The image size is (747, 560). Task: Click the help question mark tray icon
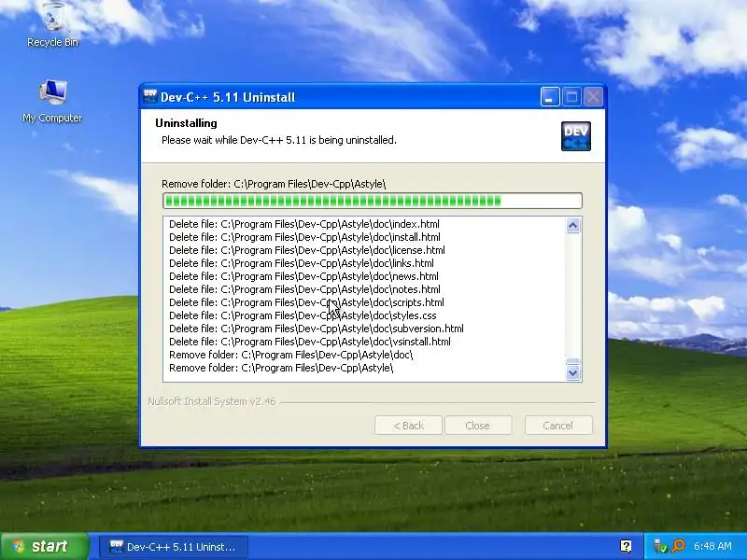(x=626, y=546)
